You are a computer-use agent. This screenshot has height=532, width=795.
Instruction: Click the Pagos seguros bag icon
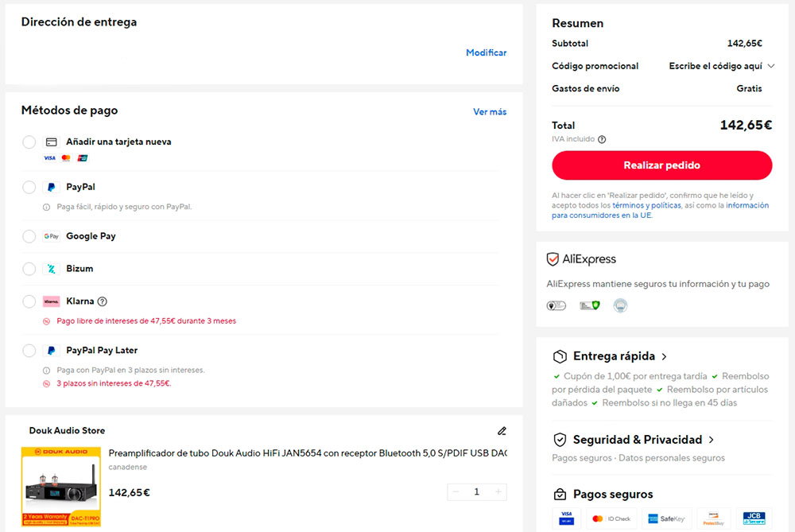click(x=560, y=494)
